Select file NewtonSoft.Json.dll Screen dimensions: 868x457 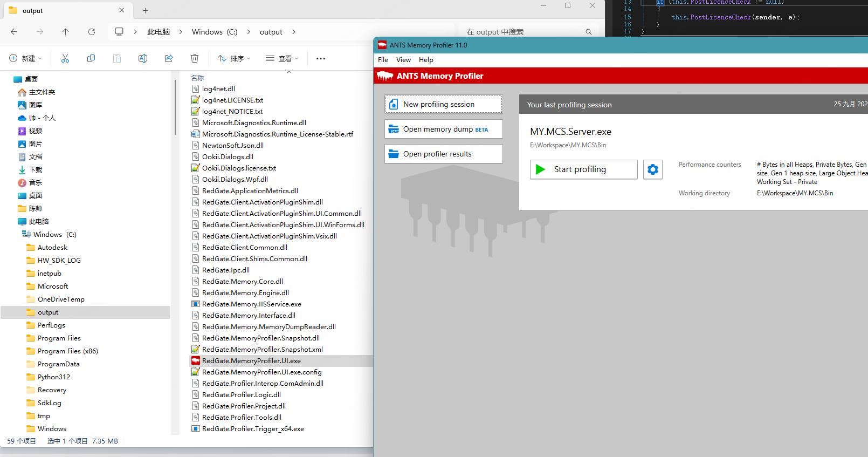[233, 146]
